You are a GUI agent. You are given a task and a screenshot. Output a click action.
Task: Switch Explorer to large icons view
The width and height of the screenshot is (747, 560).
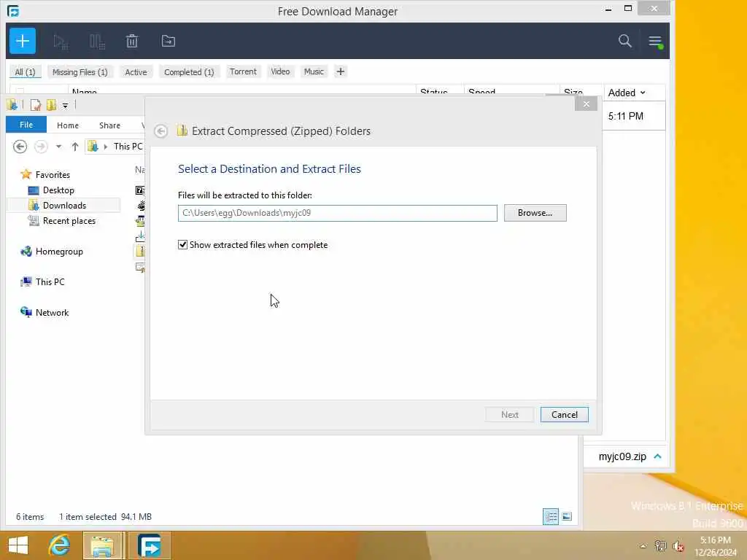point(567,517)
